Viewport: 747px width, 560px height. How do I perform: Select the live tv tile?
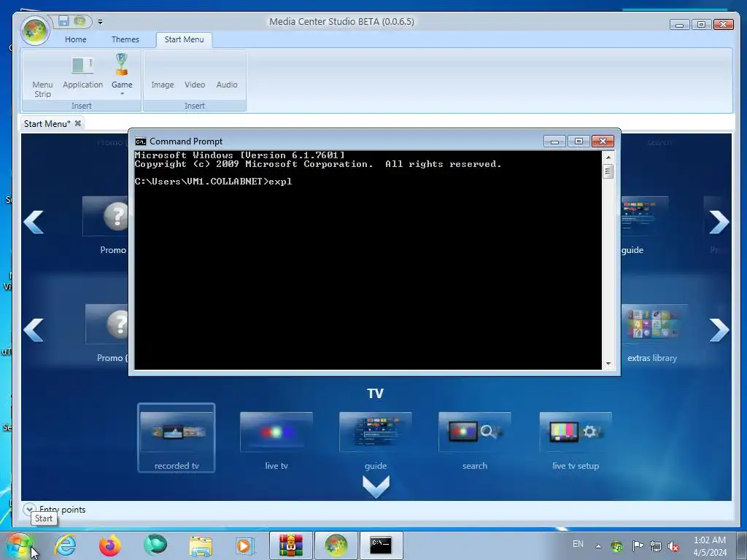(x=276, y=440)
